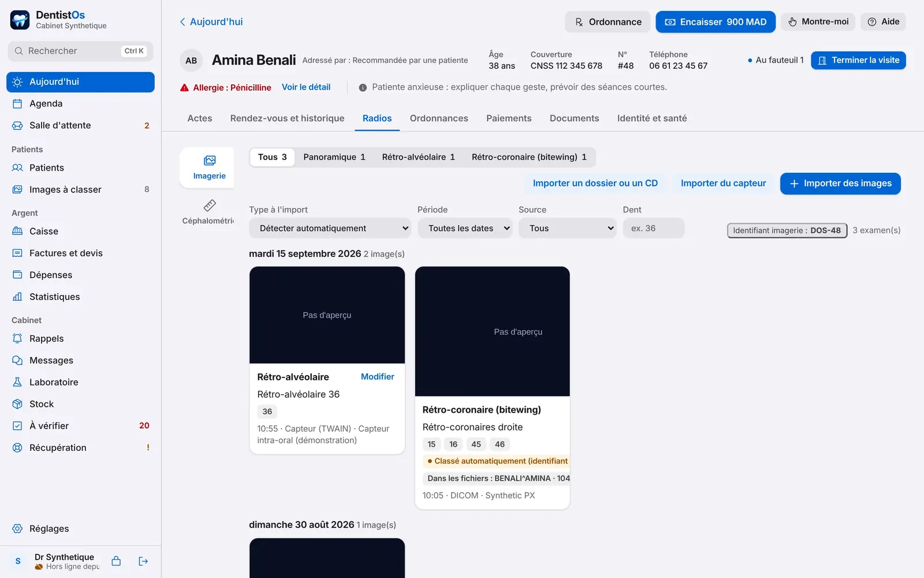Filter by Panoramique radios
The width and height of the screenshot is (924, 578).
coord(334,157)
